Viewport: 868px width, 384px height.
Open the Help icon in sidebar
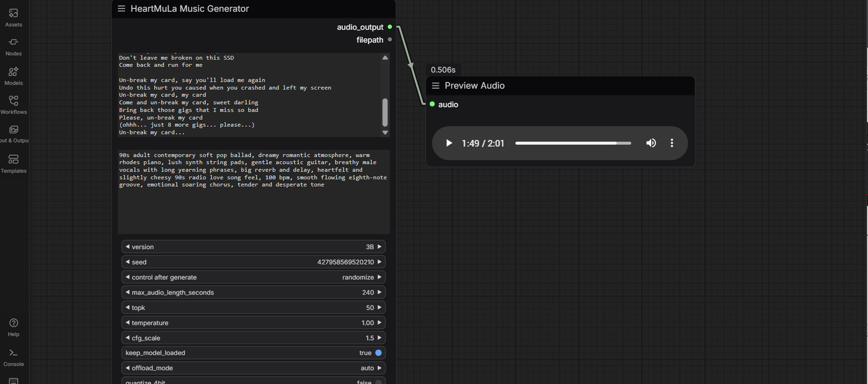click(x=13, y=326)
